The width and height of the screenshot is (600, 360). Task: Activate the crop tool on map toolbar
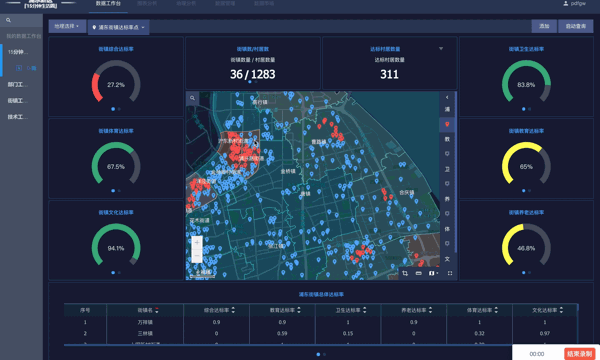(x=405, y=273)
